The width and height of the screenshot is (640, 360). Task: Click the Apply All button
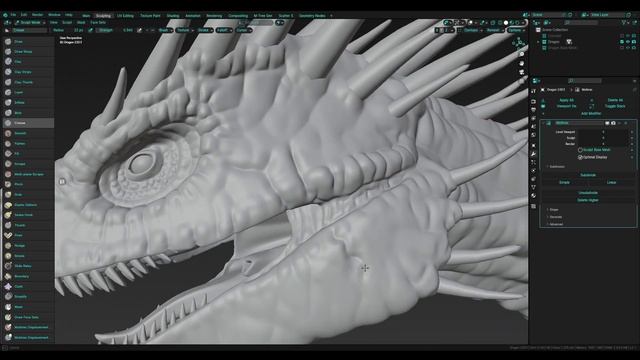(x=567, y=100)
